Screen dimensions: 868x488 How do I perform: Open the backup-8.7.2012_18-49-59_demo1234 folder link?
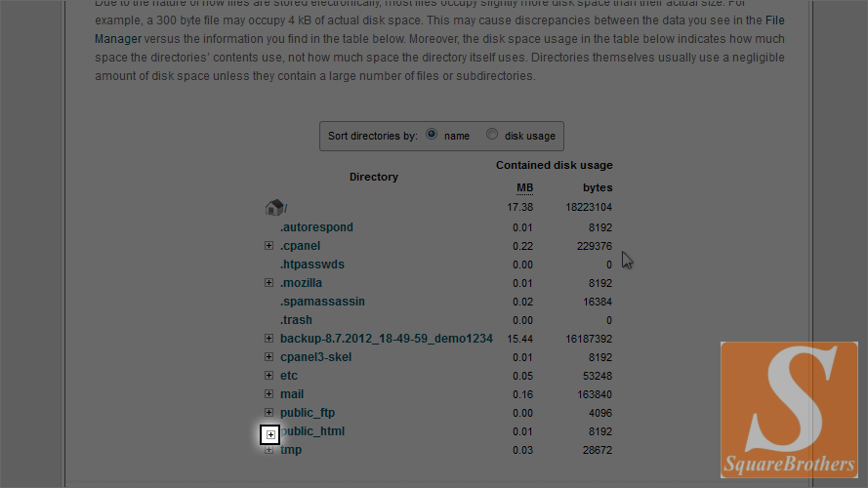click(386, 339)
